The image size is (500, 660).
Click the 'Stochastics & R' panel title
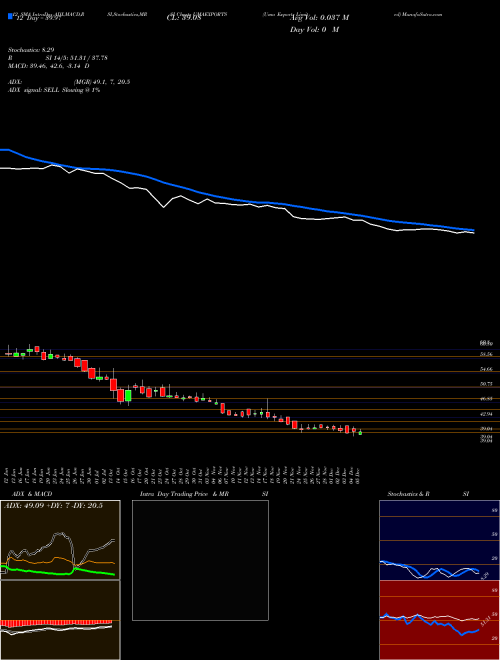(x=409, y=494)
